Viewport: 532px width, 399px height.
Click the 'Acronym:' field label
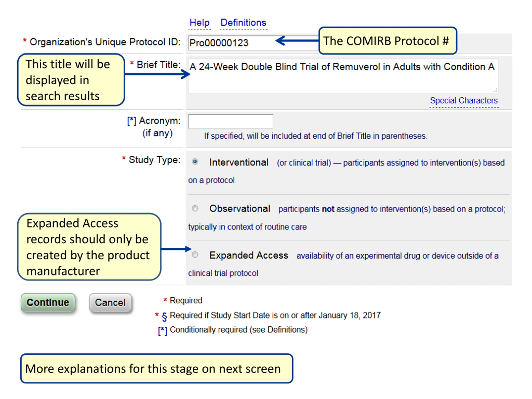coord(159,121)
